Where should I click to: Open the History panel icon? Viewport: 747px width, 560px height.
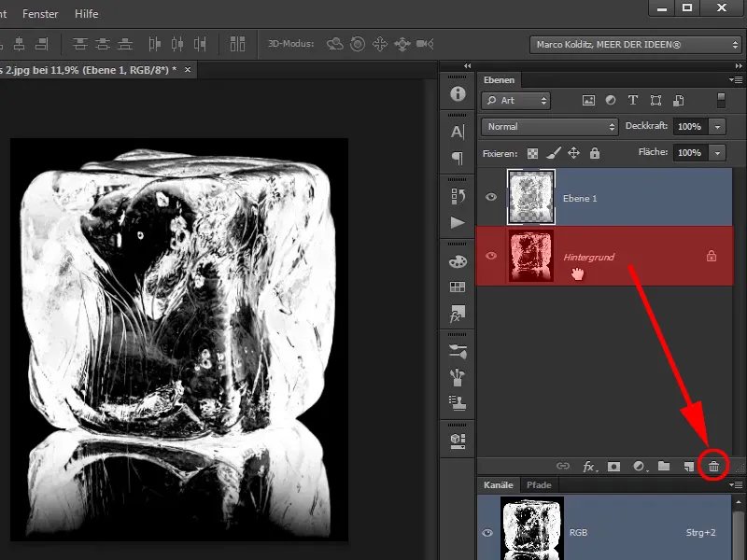458,196
